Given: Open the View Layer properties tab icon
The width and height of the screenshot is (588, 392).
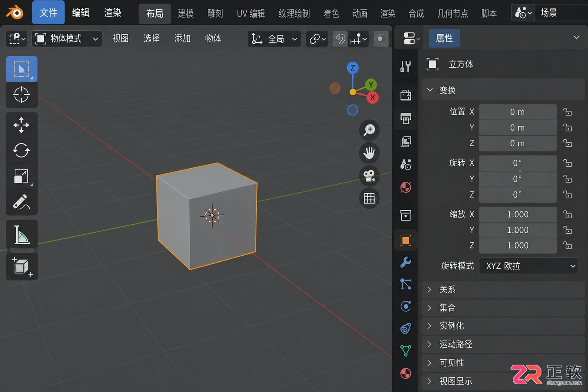Looking at the screenshot, I should click(x=405, y=142).
